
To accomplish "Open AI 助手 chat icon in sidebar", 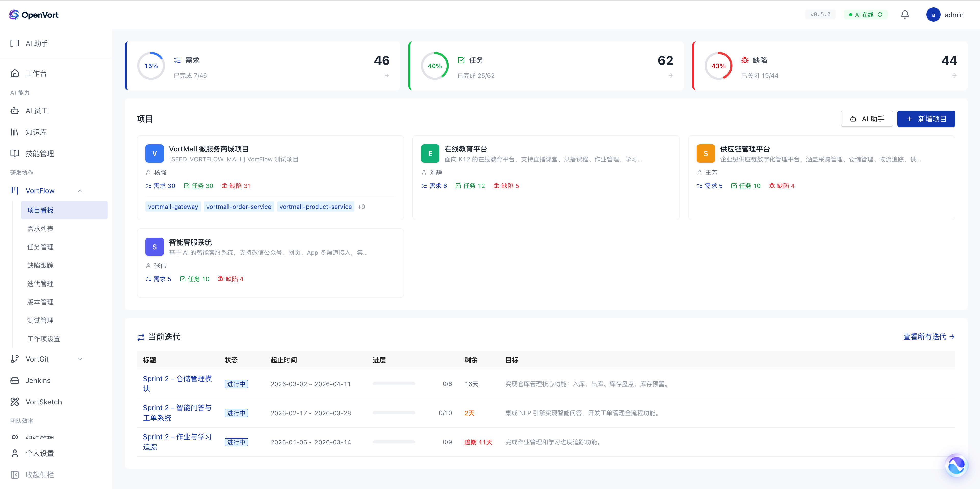I will pos(15,43).
